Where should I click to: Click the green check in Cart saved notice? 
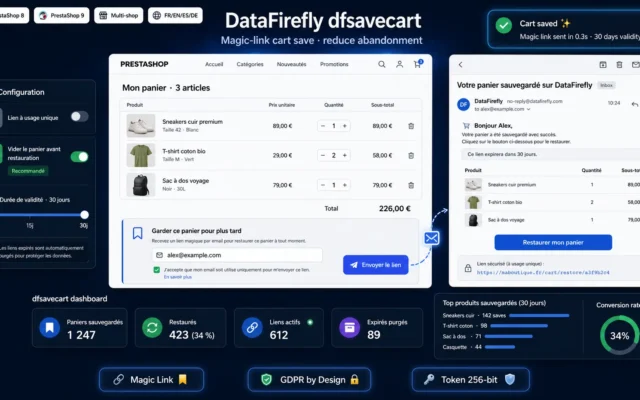(504, 25)
